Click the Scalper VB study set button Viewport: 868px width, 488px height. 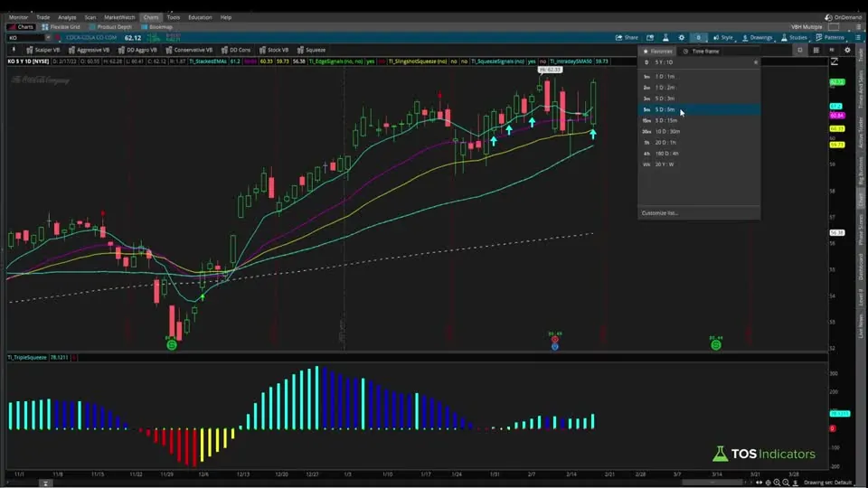[42, 50]
